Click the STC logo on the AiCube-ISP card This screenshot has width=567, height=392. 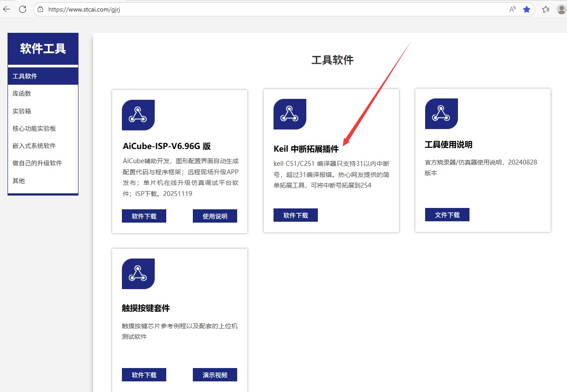138,114
